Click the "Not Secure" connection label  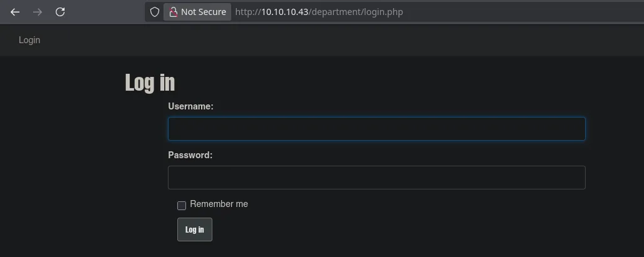[x=203, y=12]
